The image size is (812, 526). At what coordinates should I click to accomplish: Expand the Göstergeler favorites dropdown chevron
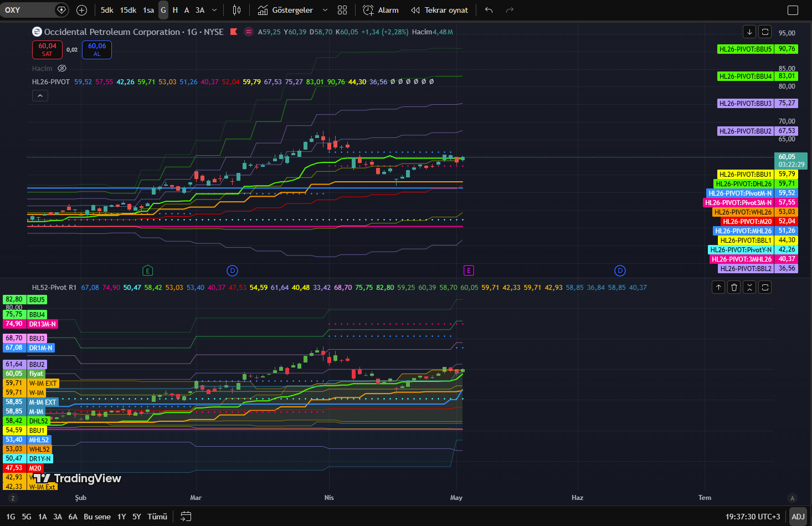[x=325, y=10]
